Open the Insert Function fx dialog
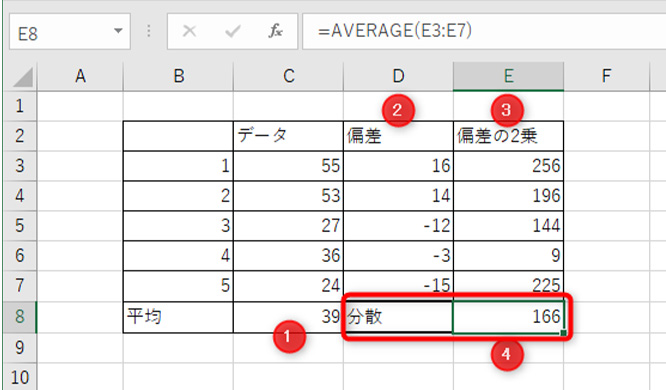 pos(276,31)
